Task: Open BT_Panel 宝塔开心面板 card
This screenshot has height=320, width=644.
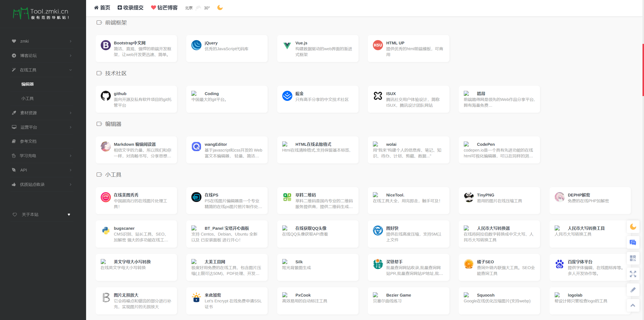Action: 227,234
